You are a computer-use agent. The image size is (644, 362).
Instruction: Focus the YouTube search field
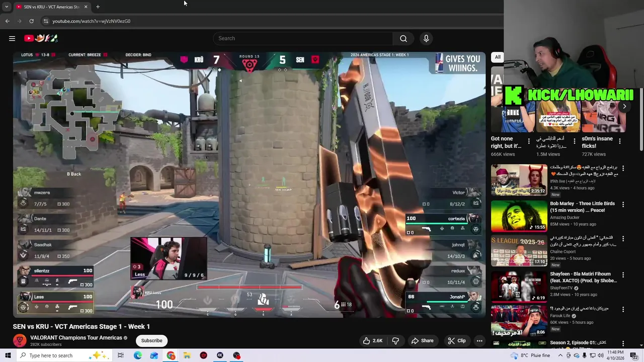point(303,38)
